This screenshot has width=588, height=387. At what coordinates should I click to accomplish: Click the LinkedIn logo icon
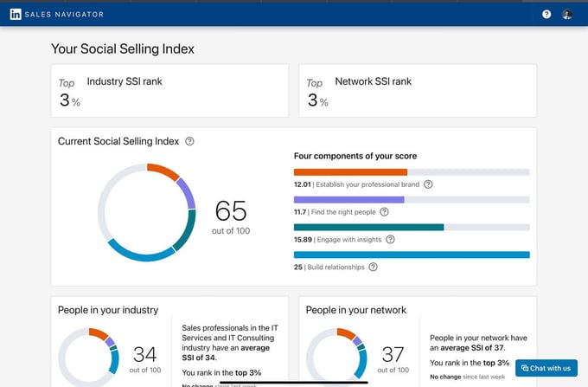(16, 14)
